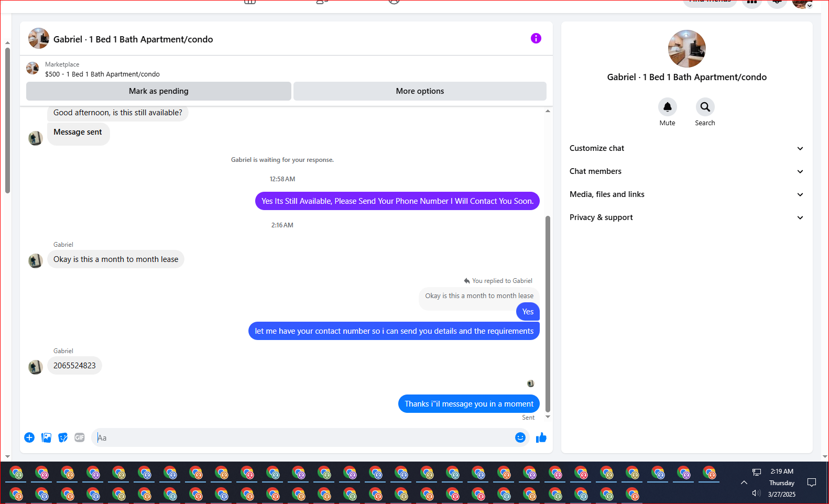Expand Privacy & support section
The height and width of the screenshot is (504, 829).
(x=686, y=217)
